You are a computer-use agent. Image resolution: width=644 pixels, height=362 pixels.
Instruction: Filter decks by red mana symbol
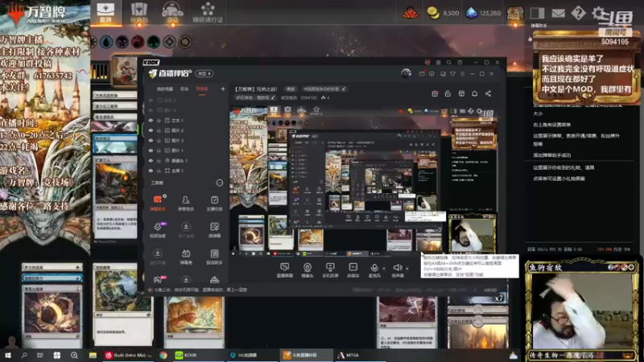click(x=138, y=42)
